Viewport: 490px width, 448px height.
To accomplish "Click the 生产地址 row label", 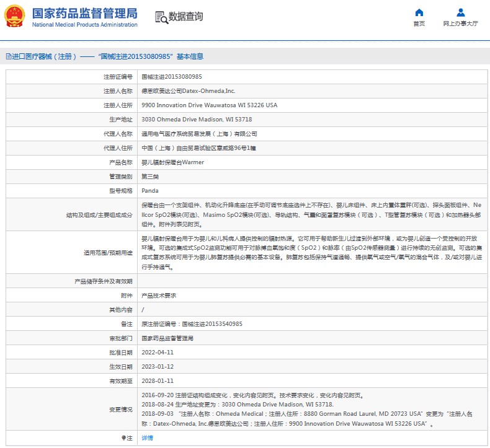I will [121, 120].
